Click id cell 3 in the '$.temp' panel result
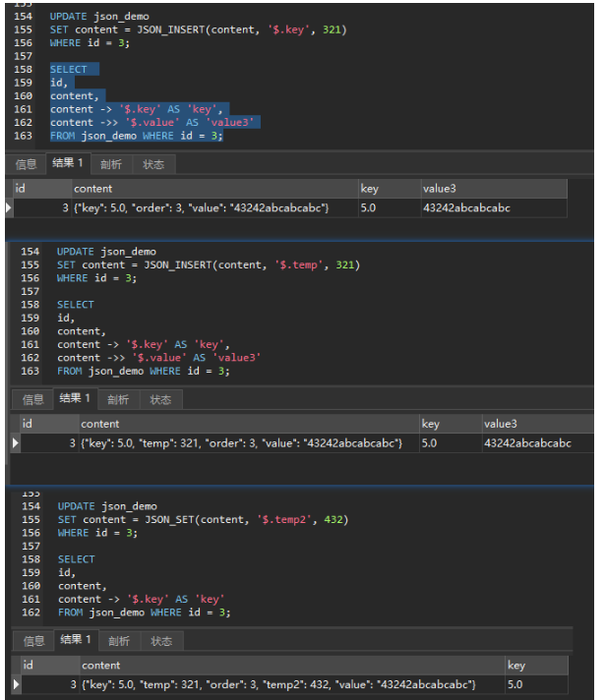The width and height of the screenshot is (605, 700). (49, 443)
